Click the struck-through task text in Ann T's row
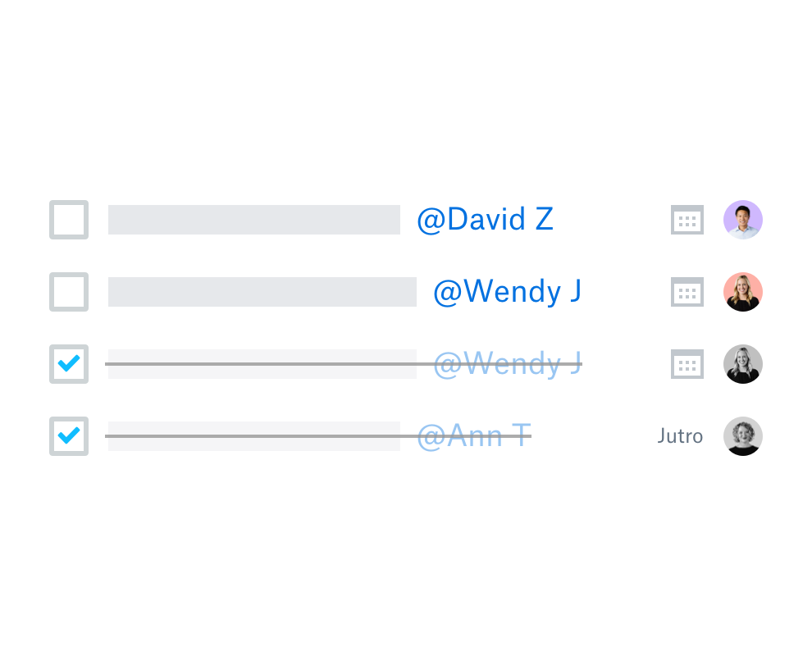Screen dimensions: 812x656 [253, 436]
